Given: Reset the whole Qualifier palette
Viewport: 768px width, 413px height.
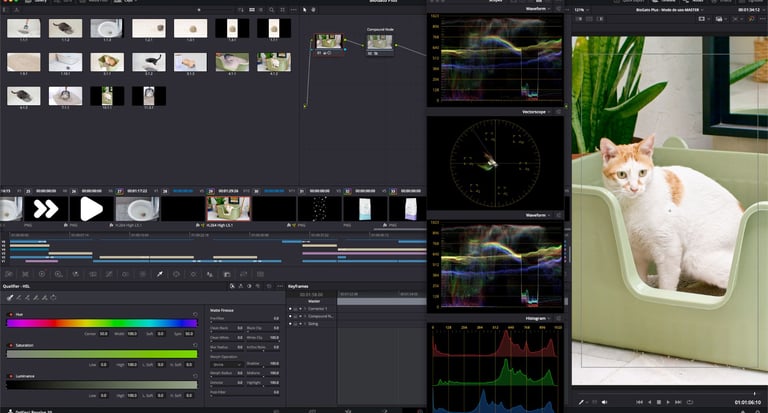Looking at the screenshot, I should pos(269,286).
